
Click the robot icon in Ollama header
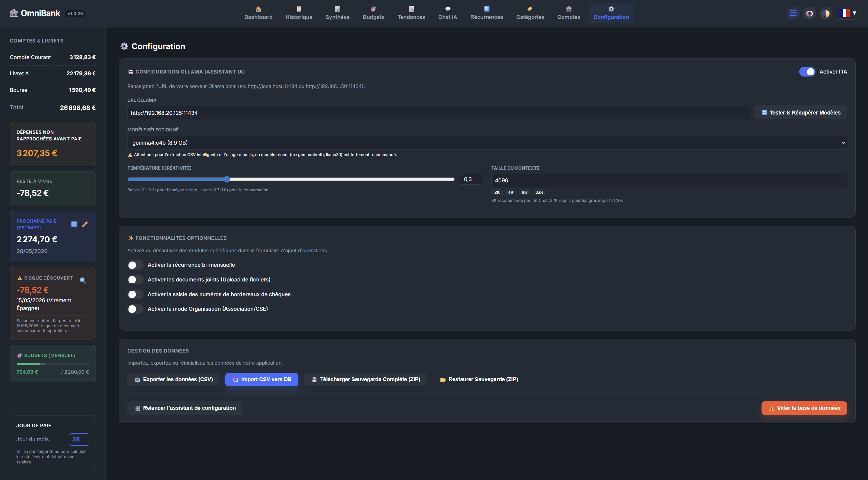[x=130, y=72]
